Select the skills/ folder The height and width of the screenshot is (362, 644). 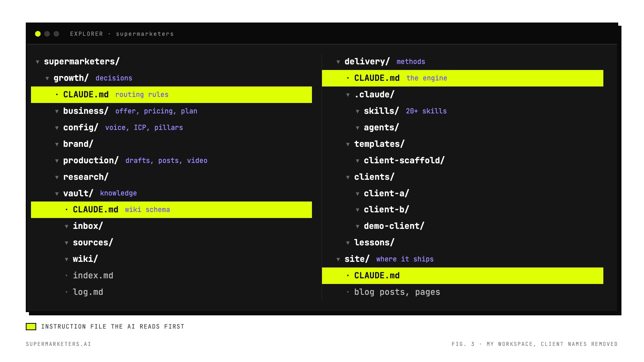(x=381, y=111)
